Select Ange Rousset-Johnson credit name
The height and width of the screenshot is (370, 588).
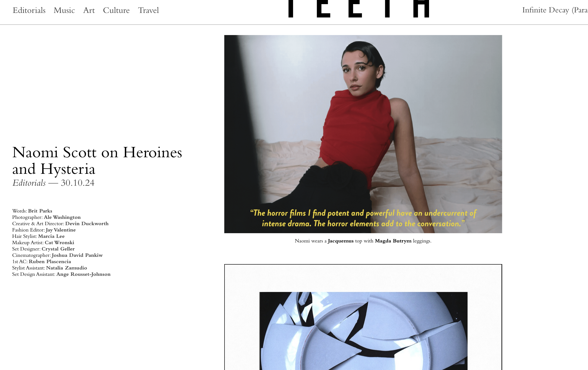point(84,274)
